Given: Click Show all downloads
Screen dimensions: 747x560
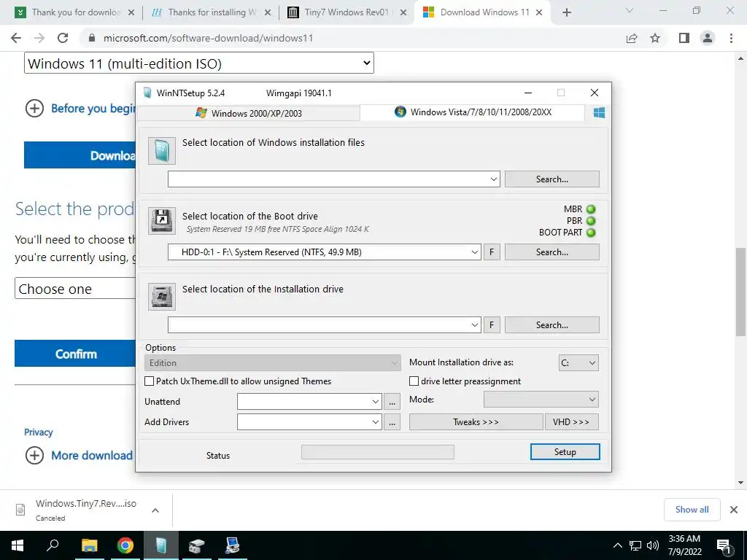Looking at the screenshot, I should [692, 510].
